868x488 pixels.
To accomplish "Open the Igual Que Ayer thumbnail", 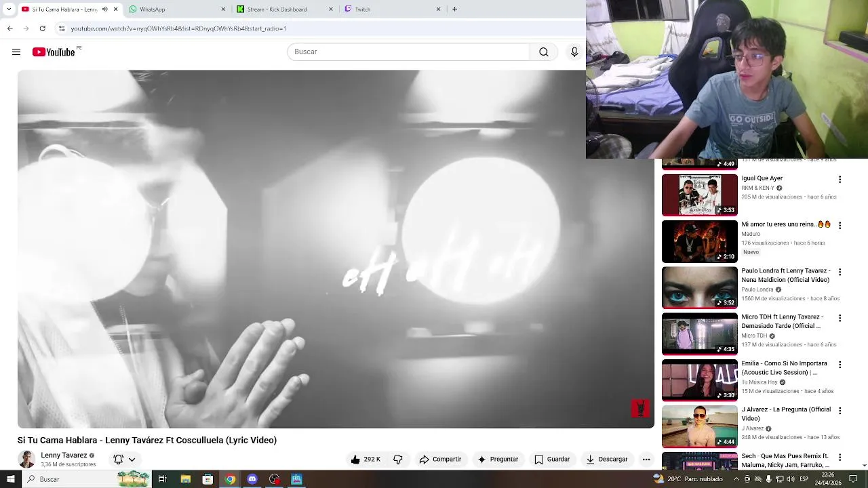I will pyautogui.click(x=699, y=195).
